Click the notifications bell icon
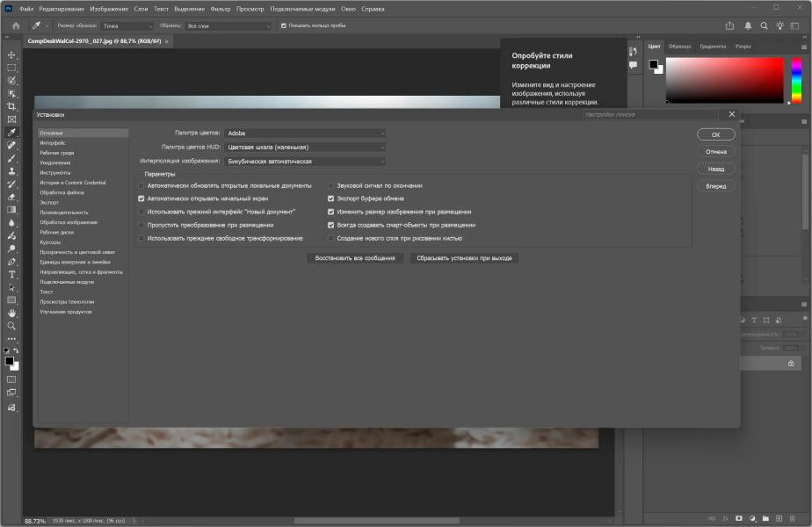This screenshot has width=812, height=527. click(x=748, y=25)
